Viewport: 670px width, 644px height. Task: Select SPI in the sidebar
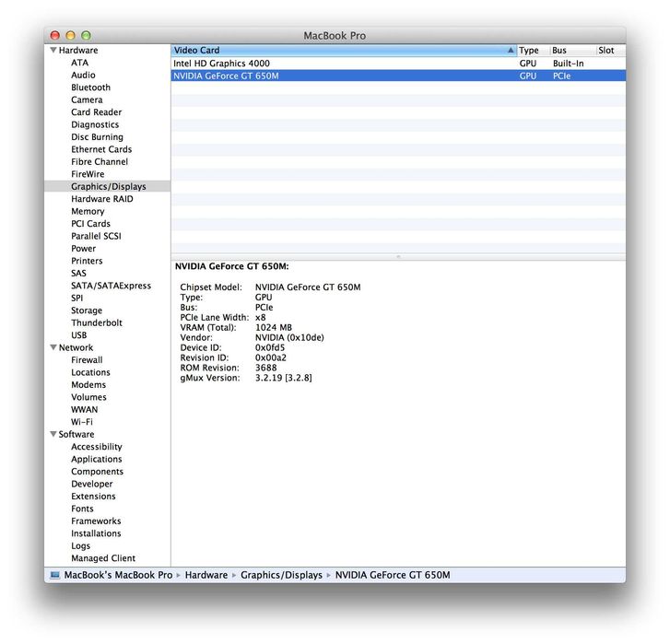[76, 298]
